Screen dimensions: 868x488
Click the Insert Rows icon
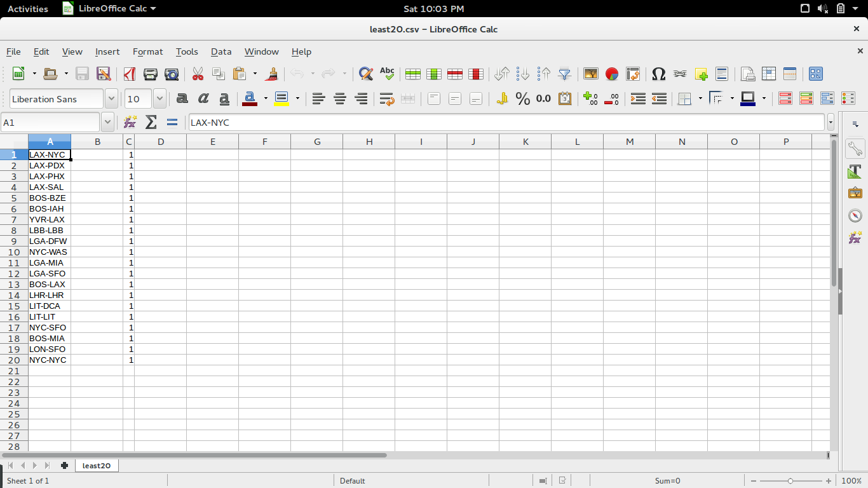point(413,74)
